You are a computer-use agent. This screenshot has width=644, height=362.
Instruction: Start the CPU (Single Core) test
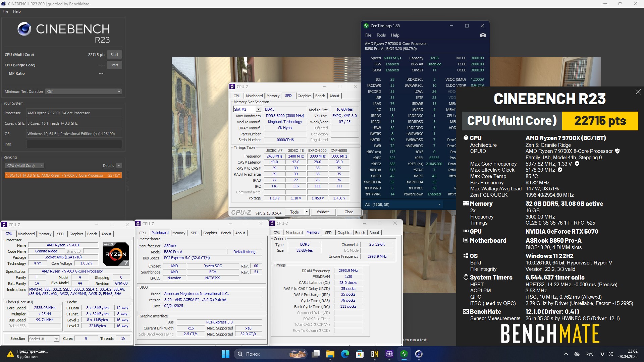[114, 65]
